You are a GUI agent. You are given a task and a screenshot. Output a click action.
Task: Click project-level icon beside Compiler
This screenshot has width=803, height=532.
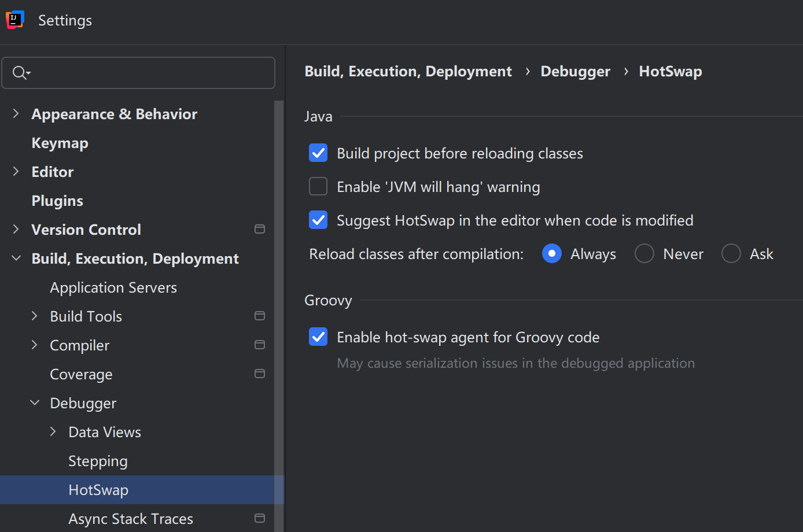pyautogui.click(x=260, y=345)
